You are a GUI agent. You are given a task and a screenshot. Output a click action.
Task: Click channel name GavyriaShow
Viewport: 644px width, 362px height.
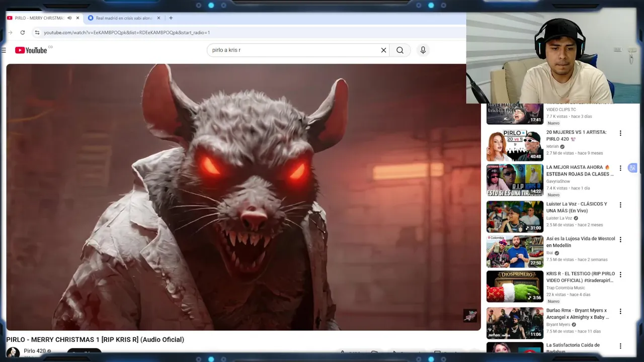(x=558, y=182)
